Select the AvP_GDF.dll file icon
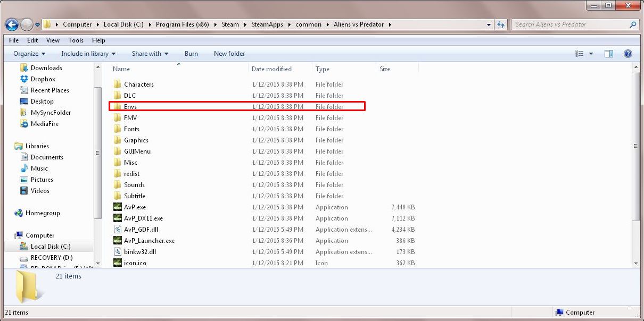Viewport: 644px width, 321px height. [x=118, y=230]
